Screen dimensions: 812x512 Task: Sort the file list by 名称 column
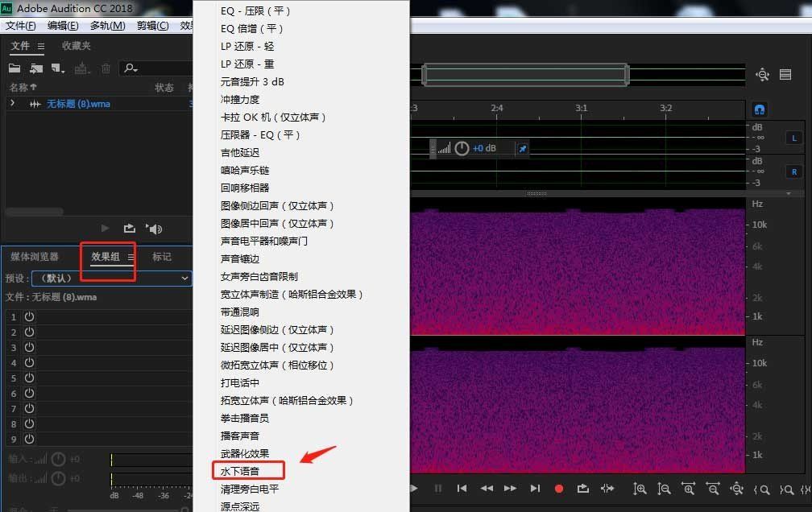pyautogui.click(x=23, y=87)
